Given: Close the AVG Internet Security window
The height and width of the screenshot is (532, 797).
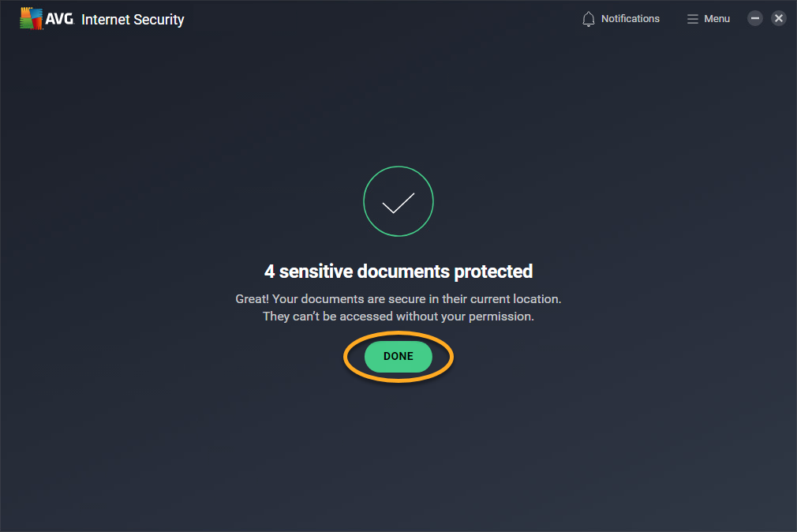Looking at the screenshot, I should click(x=779, y=18).
